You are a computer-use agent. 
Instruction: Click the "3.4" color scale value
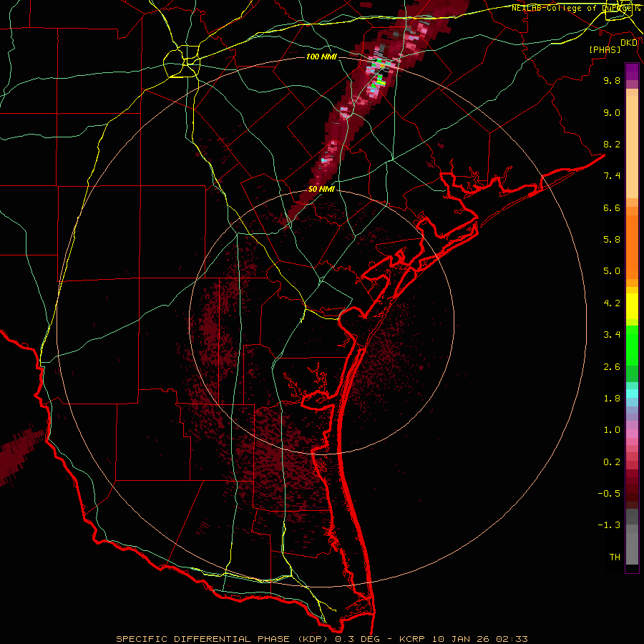[612, 335]
